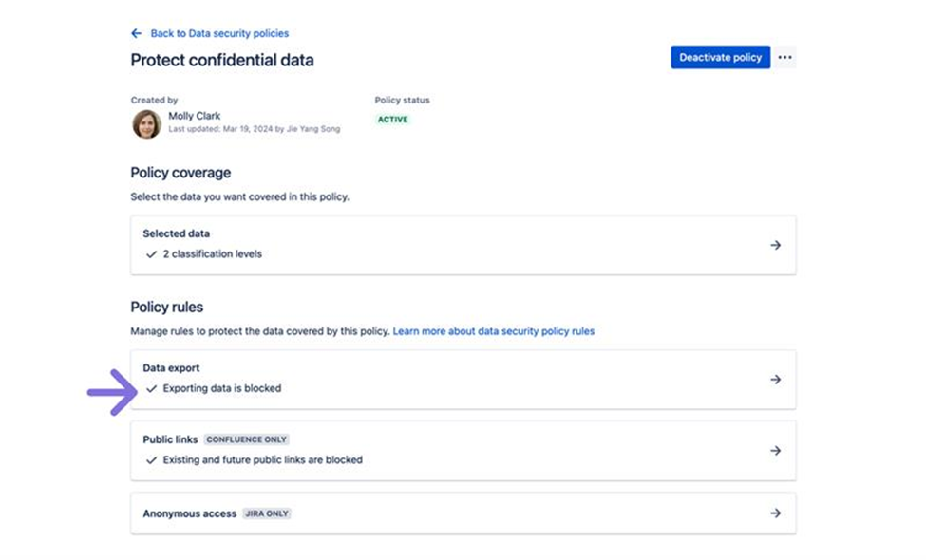Viewport: 926px width, 560px height.
Task: Go back to Data security policies
Action: (x=219, y=33)
